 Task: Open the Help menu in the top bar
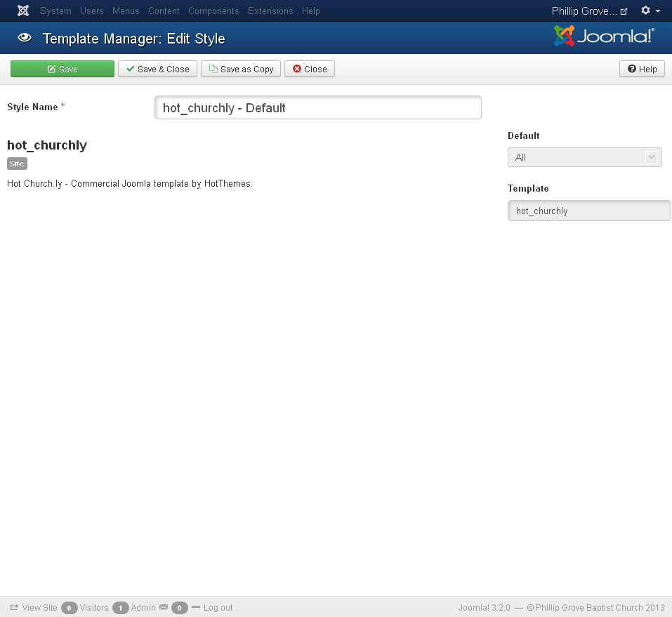[310, 11]
